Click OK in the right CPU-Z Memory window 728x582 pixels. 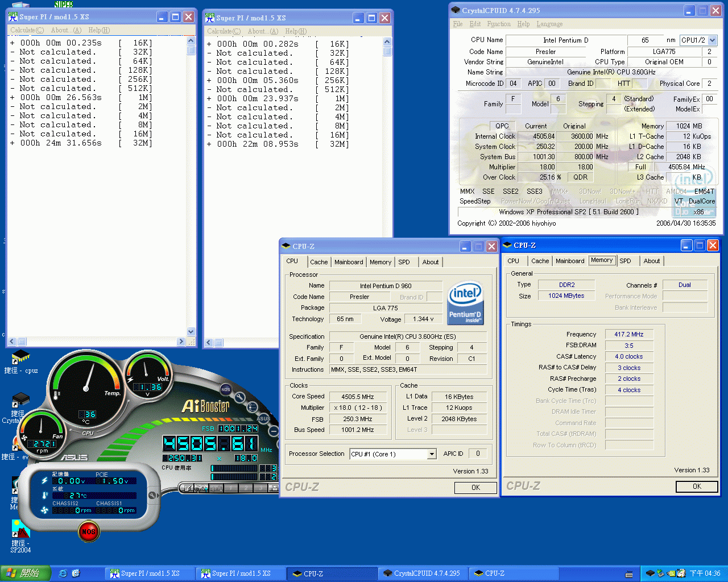click(697, 487)
